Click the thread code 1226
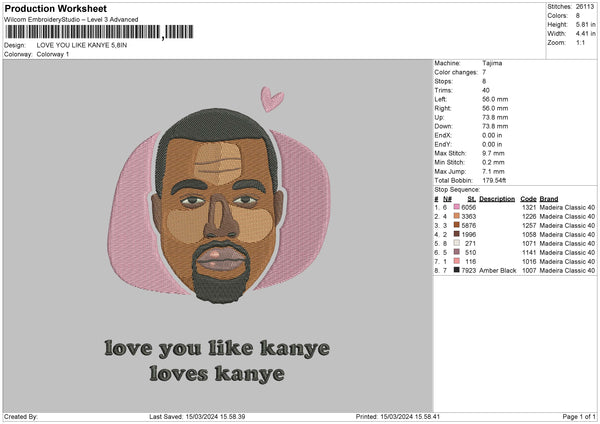The width and height of the screenshot is (600, 424). tap(529, 217)
